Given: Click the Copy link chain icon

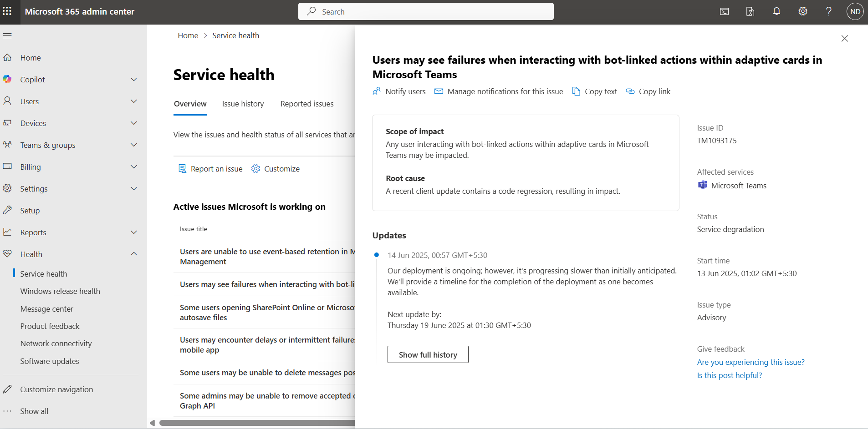Looking at the screenshot, I should pyautogui.click(x=630, y=91).
